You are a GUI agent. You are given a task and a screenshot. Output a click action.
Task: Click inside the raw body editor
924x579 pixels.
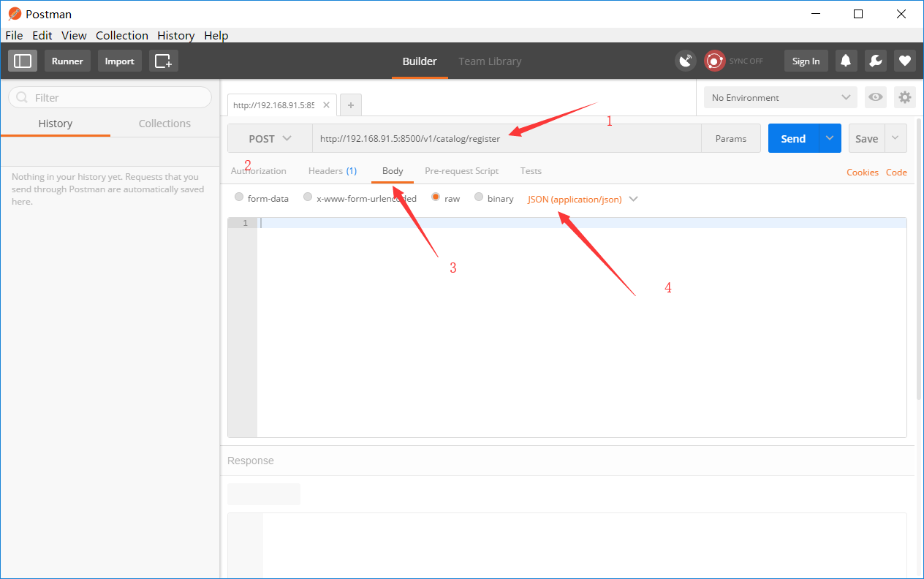tap(581, 328)
